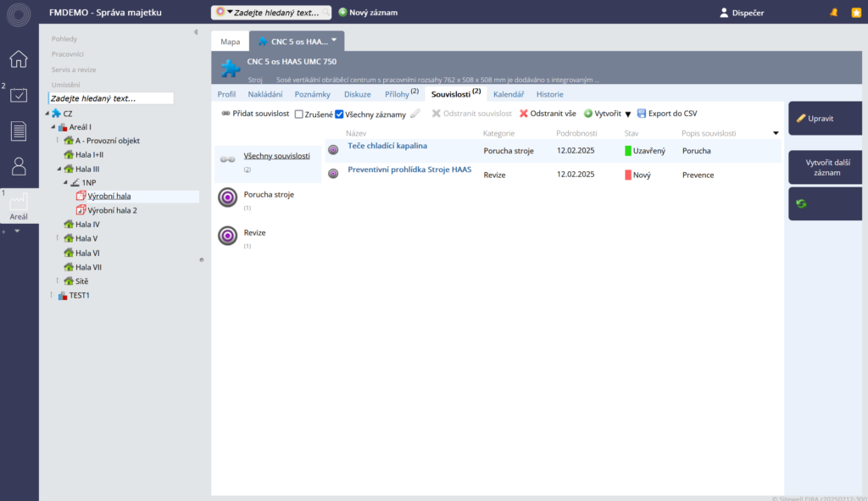The width and height of the screenshot is (868, 501).
Task: Expand the TEST1 tree node
Action: [x=52, y=295]
